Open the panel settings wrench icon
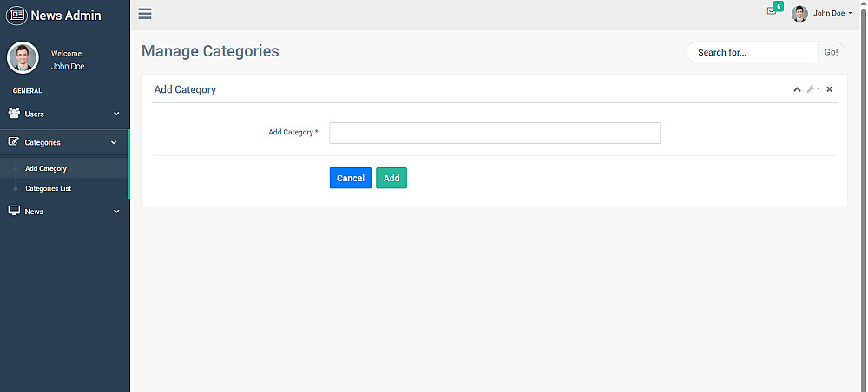Image resolution: width=868 pixels, height=392 pixels. point(812,89)
